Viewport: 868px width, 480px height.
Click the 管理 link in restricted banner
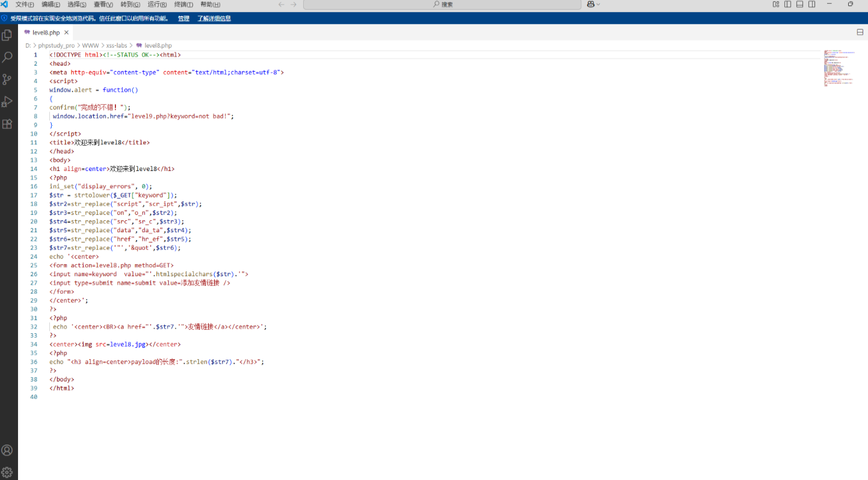pyautogui.click(x=183, y=18)
